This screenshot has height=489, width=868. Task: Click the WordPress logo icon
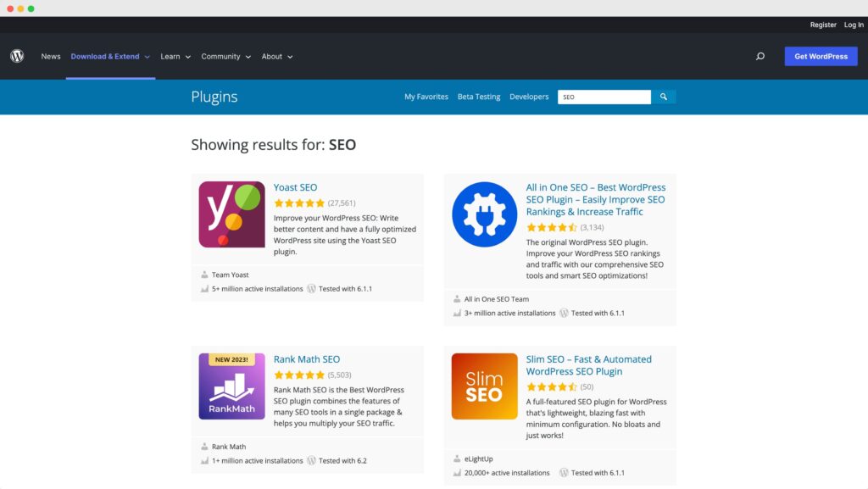click(17, 56)
